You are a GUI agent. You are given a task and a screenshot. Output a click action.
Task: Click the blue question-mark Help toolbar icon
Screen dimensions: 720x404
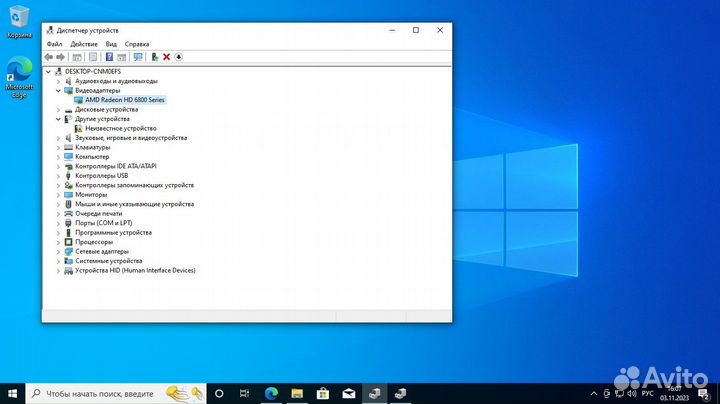pyautogui.click(x=109, y=57)
